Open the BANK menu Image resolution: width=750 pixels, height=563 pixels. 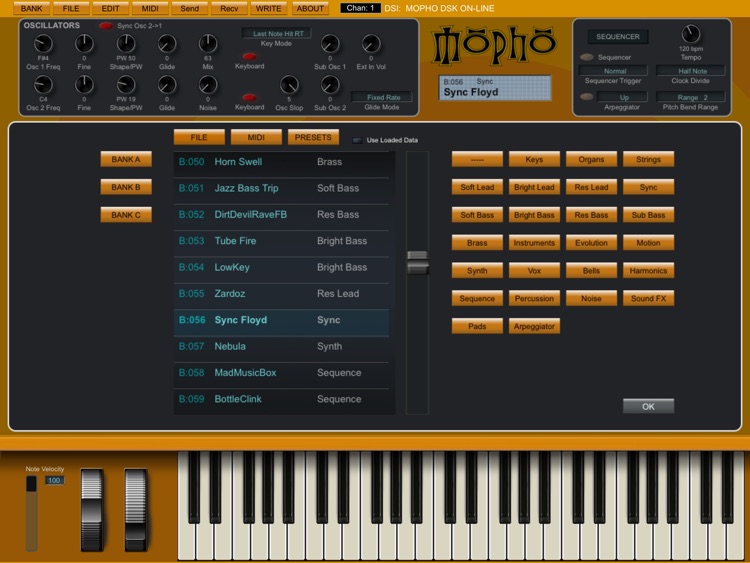[32, 8]
